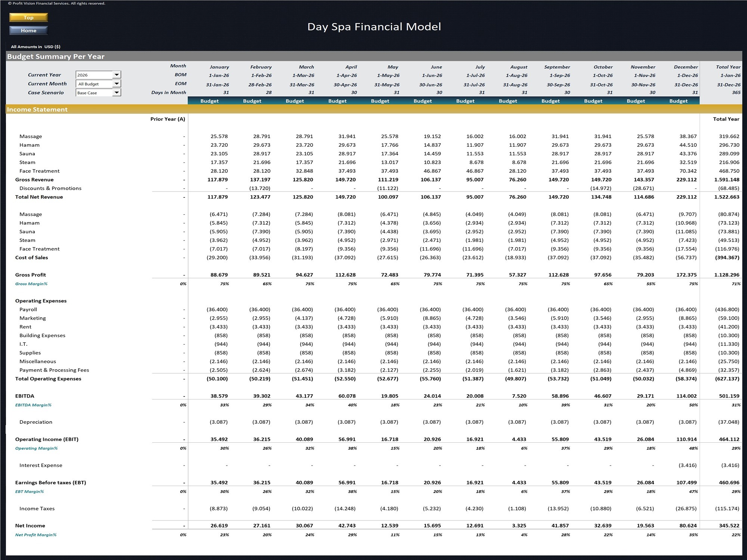Click the Profit Vision copyright notice
This screenshot has width=747, height=560.
(x=57, y=3)
